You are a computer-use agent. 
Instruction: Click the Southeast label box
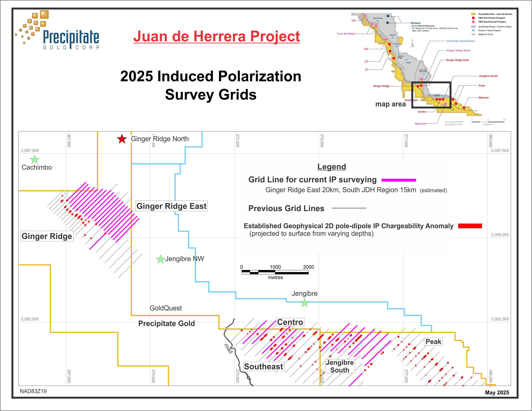pyautogui.click(x=264, y=366)
